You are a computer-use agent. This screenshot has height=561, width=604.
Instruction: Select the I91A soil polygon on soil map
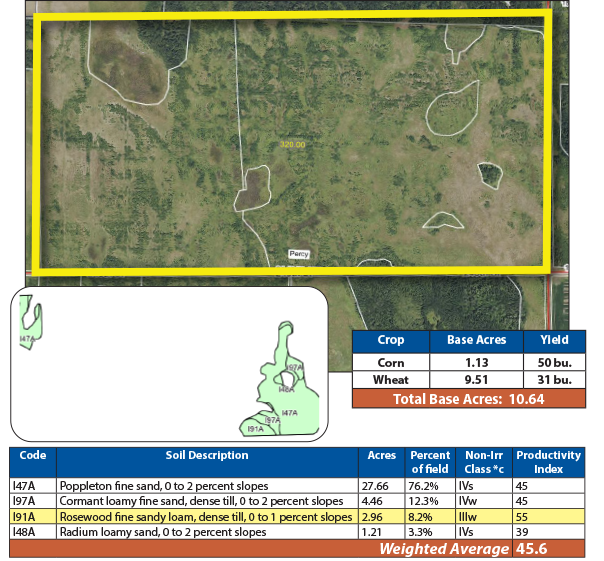(255, 428)
